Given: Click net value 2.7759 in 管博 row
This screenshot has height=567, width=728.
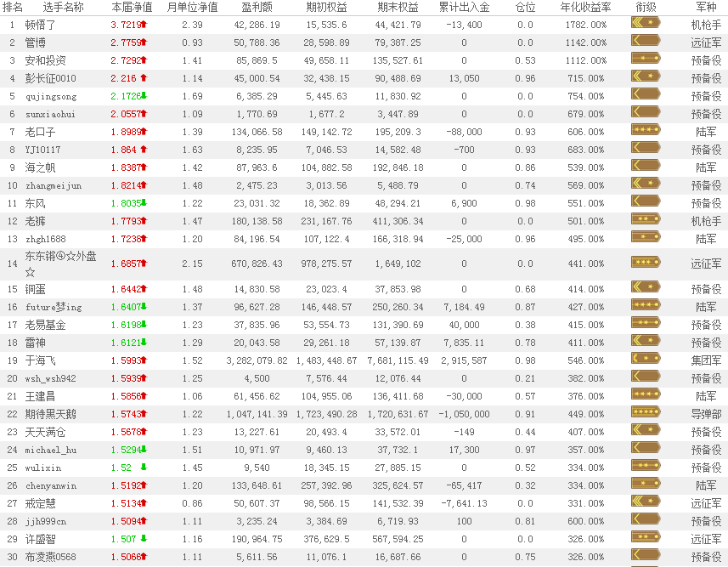Looking at the screenshot, I should coord(126,43).
